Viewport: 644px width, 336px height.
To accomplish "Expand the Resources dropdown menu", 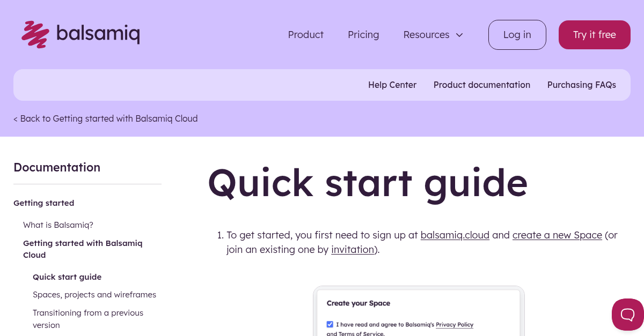I will point(427,34).
